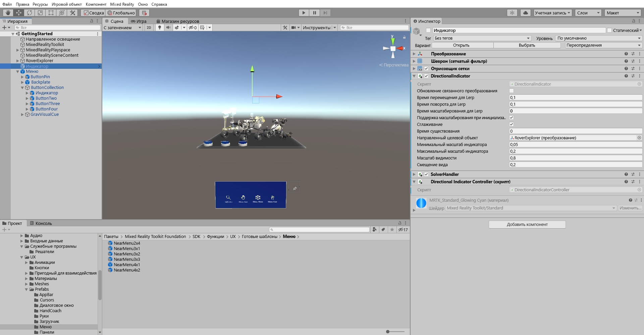Disable the SolverHandler component

pos(426,174)
